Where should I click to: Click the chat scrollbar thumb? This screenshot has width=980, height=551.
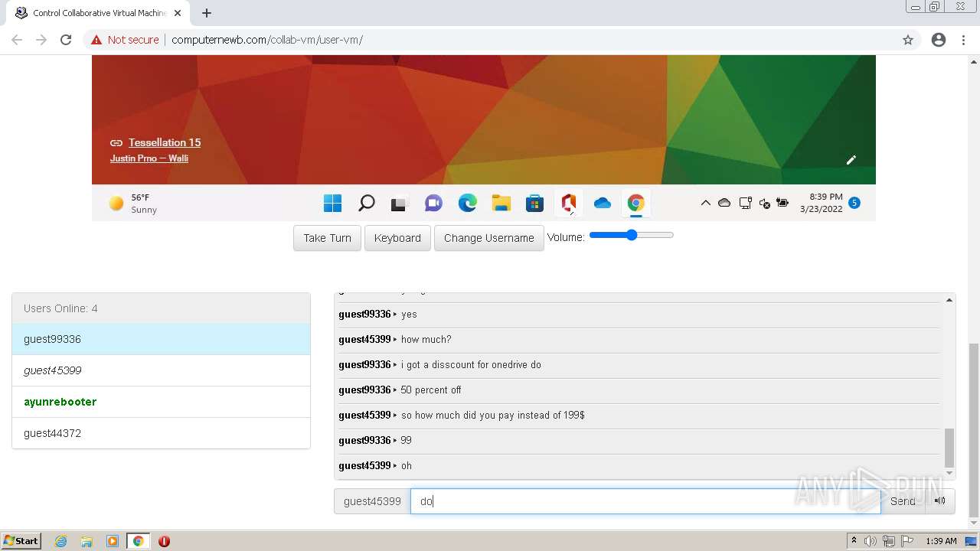(x=949, y=448)
